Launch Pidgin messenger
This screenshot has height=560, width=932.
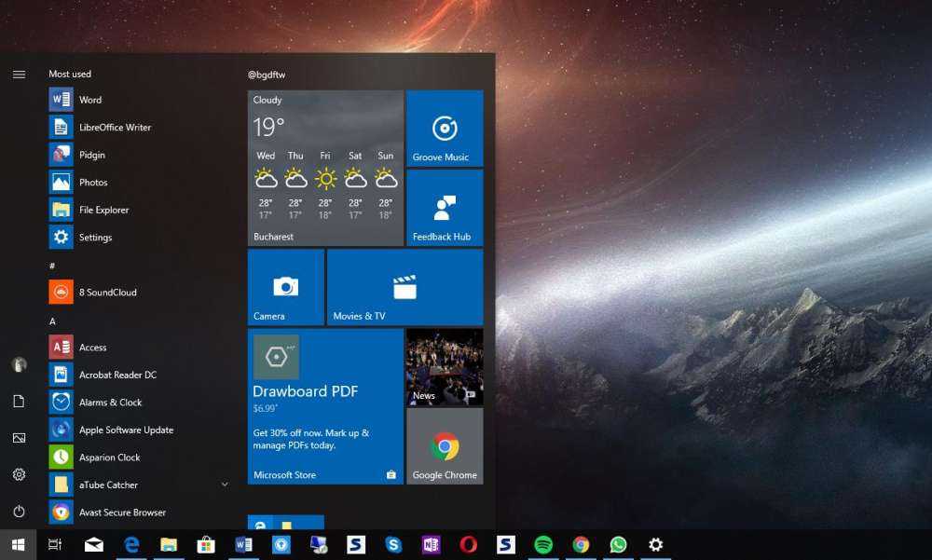[90, 155]
